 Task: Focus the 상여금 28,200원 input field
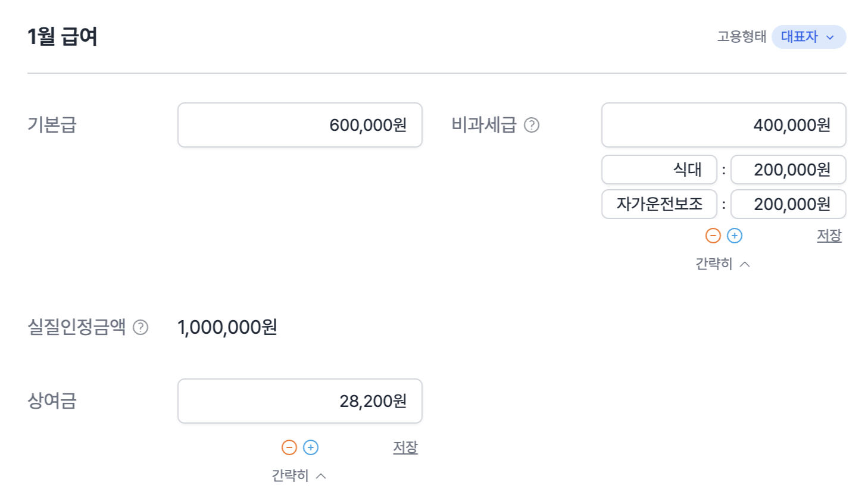pos(299,401)
